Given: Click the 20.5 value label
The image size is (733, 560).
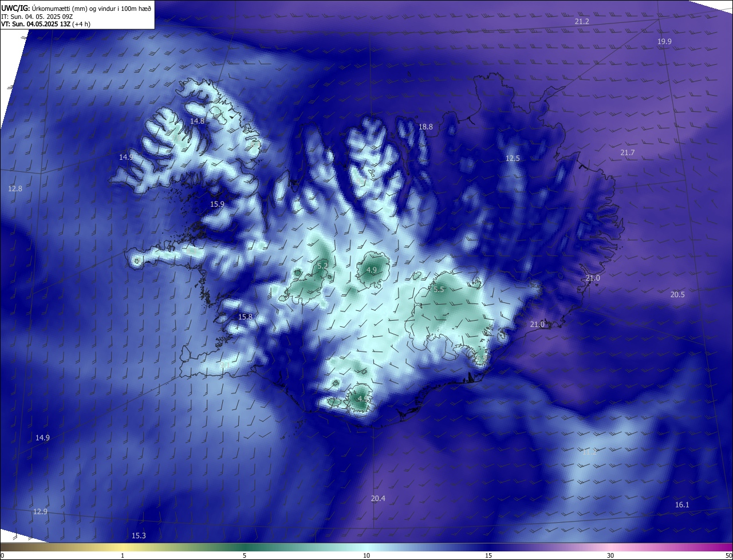Looking at the screenshot, I should click(x=677, y=294).
